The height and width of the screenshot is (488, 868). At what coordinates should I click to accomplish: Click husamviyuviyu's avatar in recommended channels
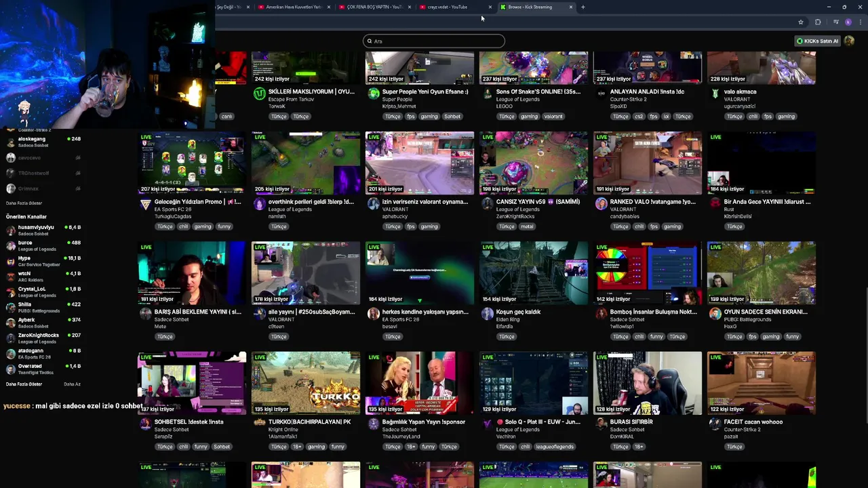pyautogui.click(x=11, y=230)
